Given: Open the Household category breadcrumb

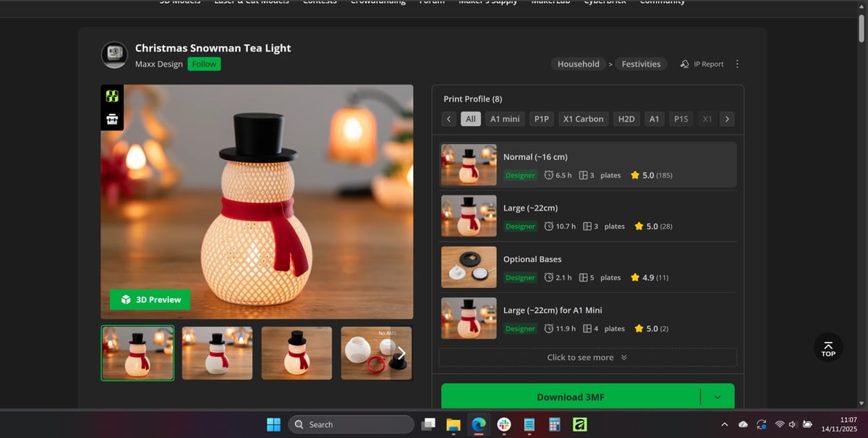Looking at the screenshot, I should (578, 64).
